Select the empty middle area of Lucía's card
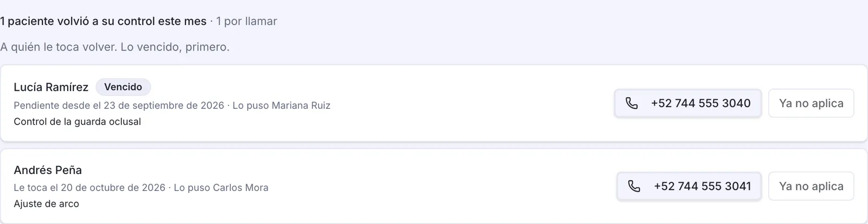Image resolution: width=868 pixels, height=224 pixels. [472, 103]
